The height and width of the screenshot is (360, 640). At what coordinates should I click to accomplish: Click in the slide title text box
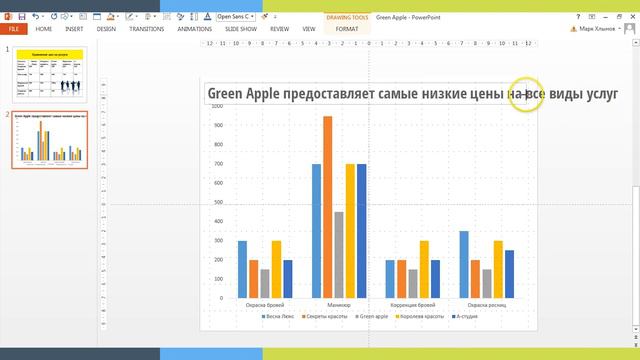pos(366,93)
